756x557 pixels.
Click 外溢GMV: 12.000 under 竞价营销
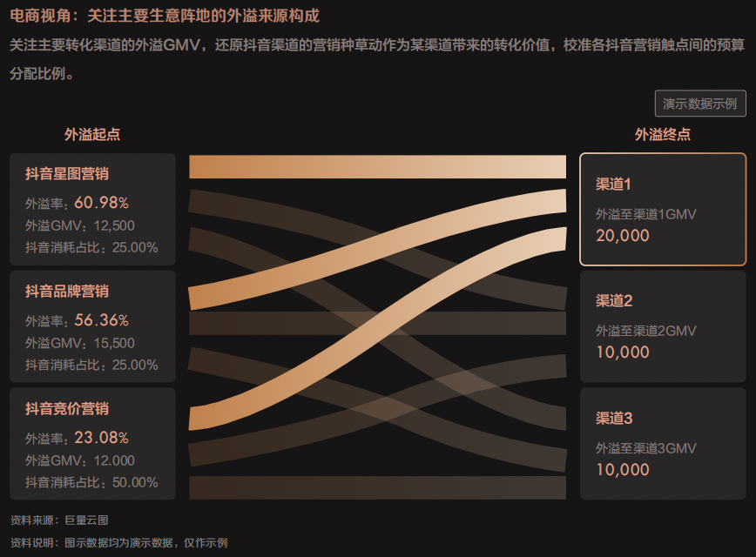(80, 460)
